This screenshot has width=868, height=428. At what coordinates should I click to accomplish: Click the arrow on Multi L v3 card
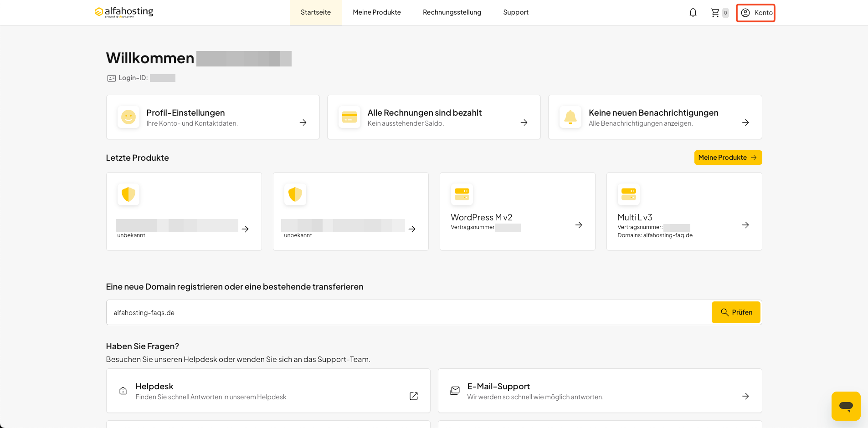[745, 225]
